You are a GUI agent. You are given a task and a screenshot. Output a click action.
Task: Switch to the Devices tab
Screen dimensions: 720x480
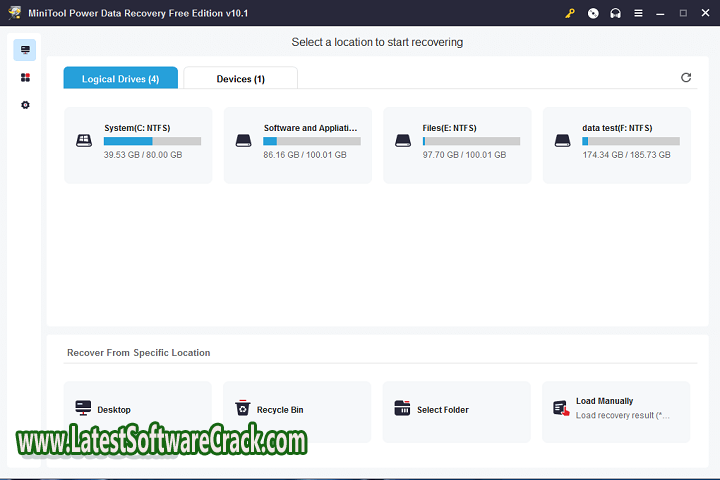point(240,79)
